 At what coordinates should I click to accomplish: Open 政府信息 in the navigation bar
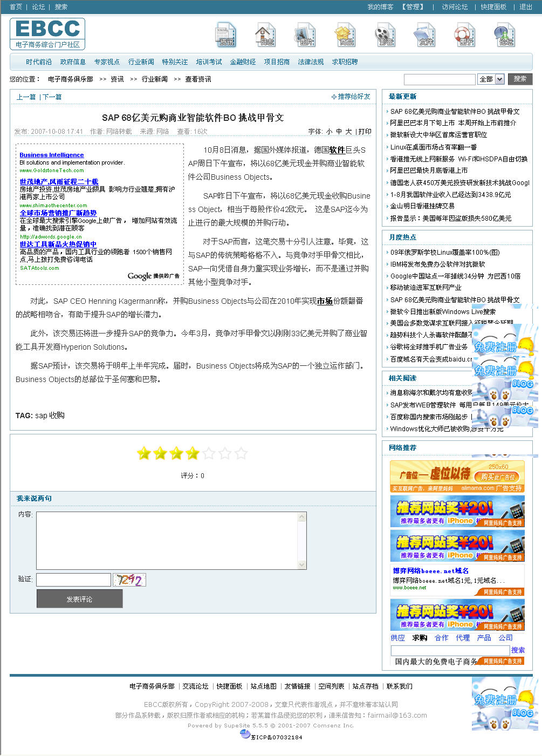(x=73, y=62)
